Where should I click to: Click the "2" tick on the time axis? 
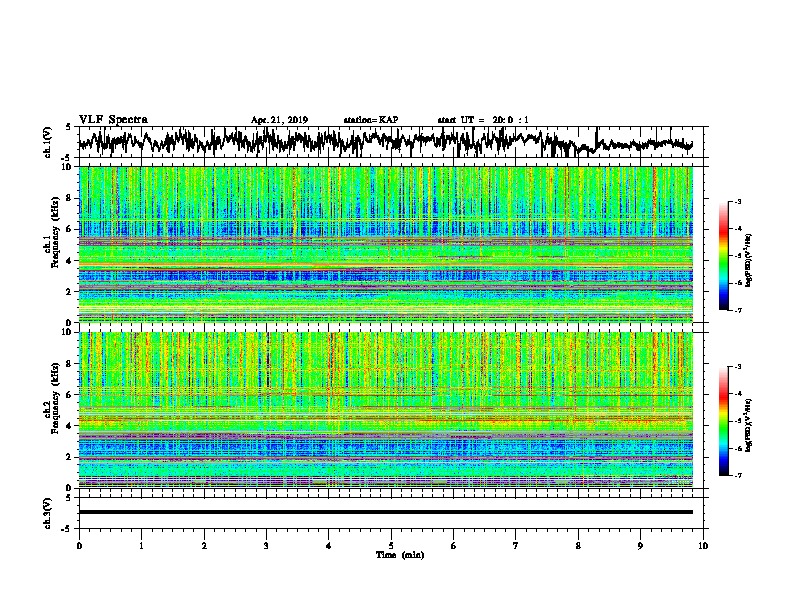pos(204,546)
